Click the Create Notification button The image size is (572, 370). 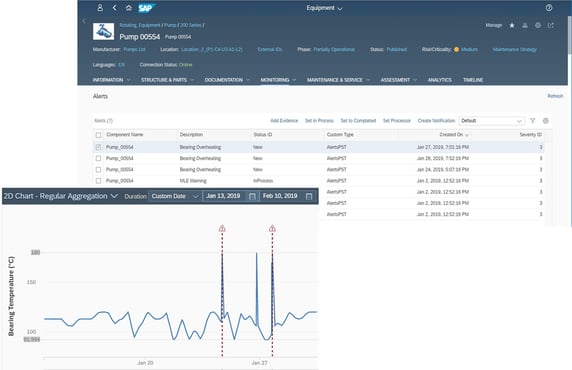tap(436, 121)
